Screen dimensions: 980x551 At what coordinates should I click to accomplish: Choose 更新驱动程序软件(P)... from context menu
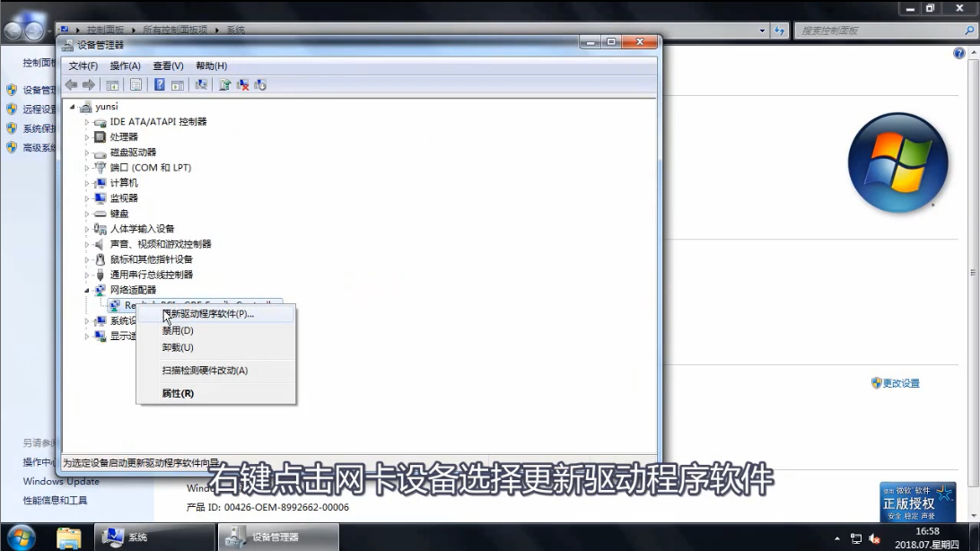pos(215,313)
